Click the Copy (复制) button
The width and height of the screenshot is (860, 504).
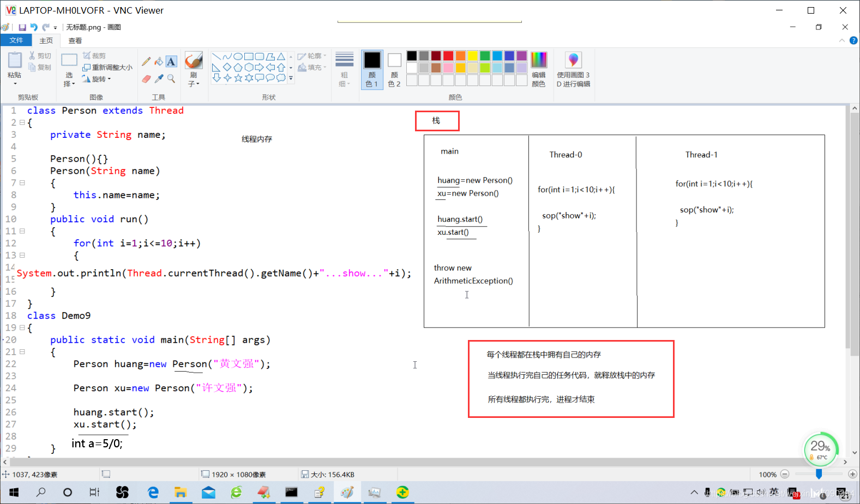pyautogui.click(x=40, y=67)
